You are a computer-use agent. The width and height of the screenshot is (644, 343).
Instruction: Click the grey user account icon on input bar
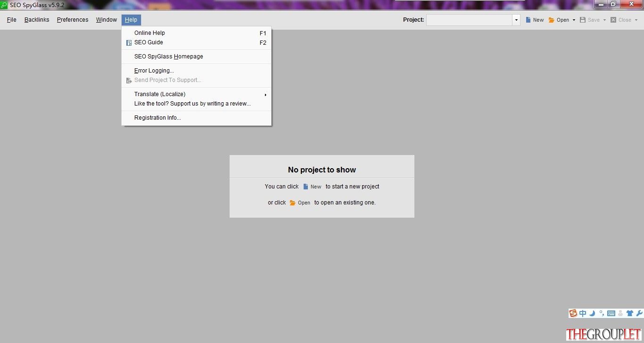click(620, 313)
